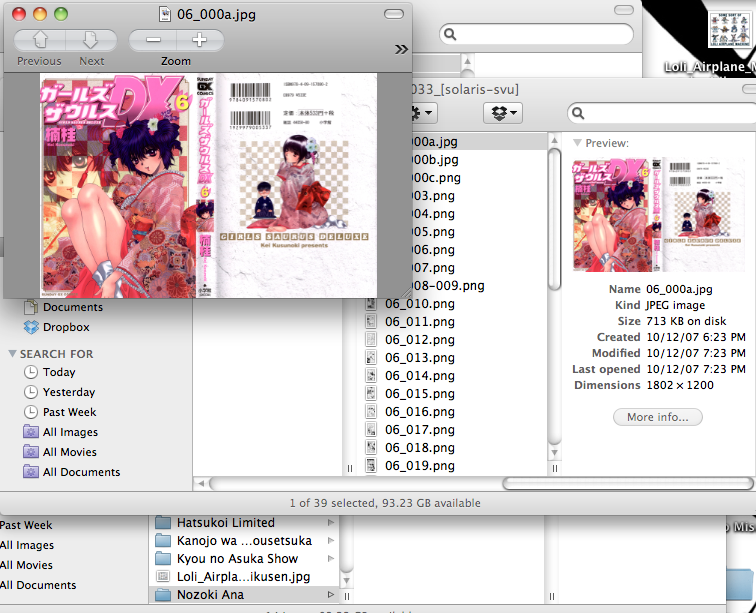The image size is (756, 613).
Task: Click the 06_000a.jpg title proxy icon
Action: tap(165, 14)
